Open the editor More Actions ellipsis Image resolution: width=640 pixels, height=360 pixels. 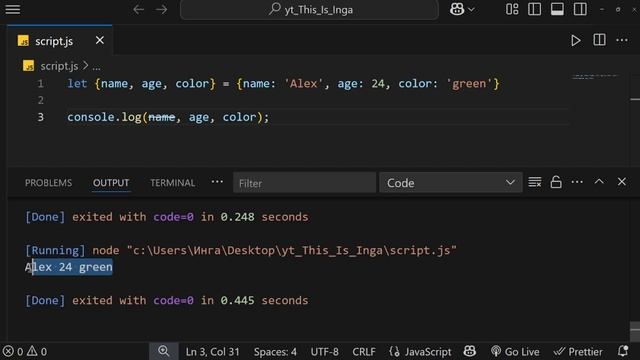[622, 40]
